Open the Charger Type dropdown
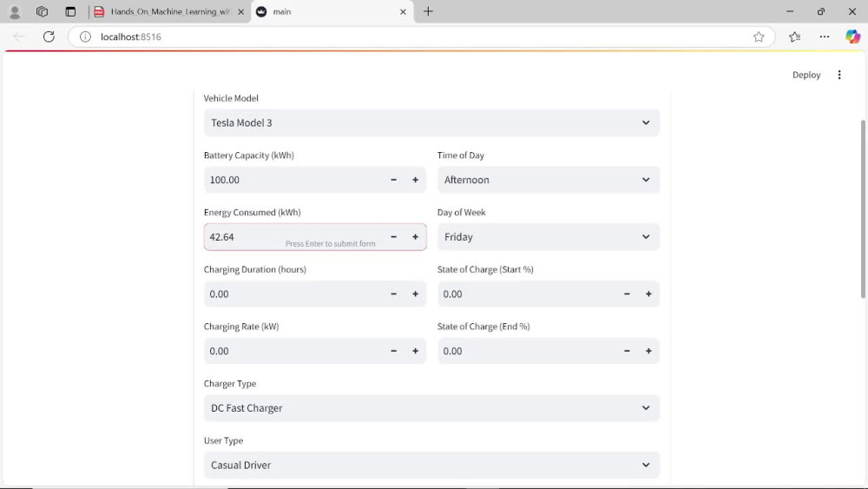This screenshot has height=489, width=868. [431, 408]
